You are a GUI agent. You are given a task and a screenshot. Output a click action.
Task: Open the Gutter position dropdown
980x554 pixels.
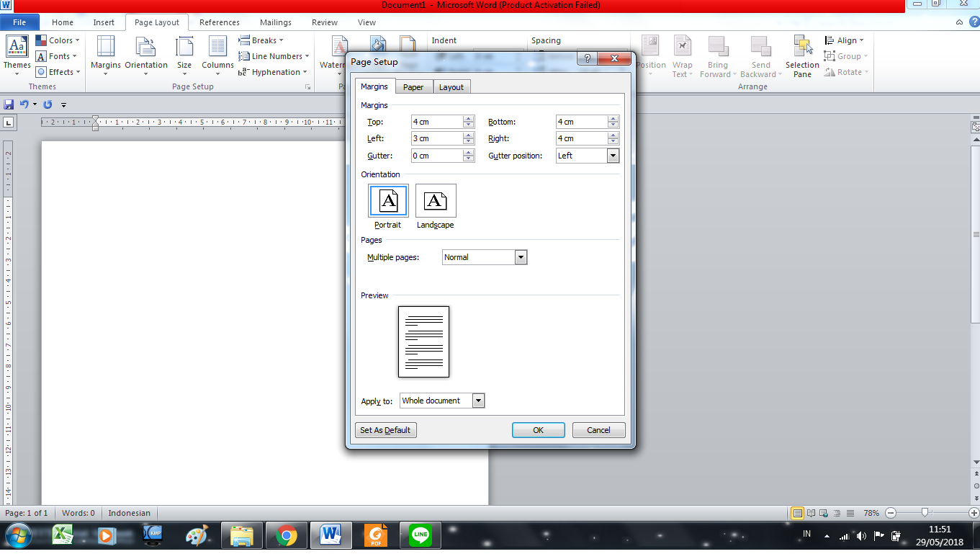613,155
